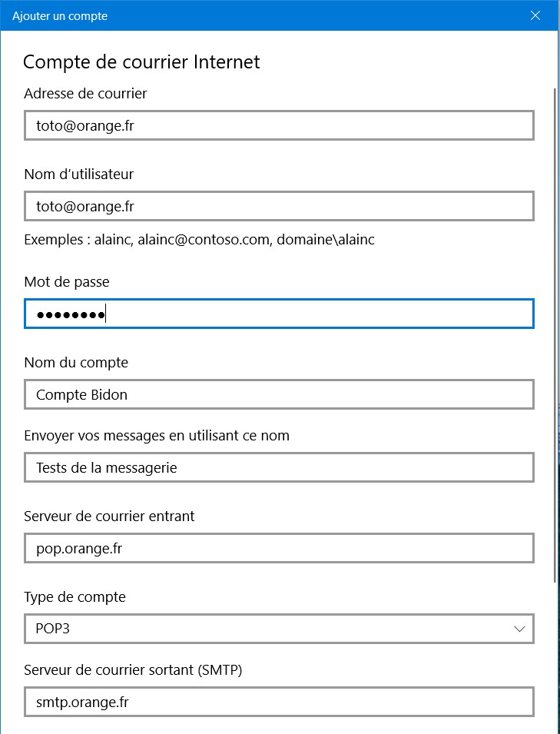Click the field containing Tests de la messagerie

279,467
